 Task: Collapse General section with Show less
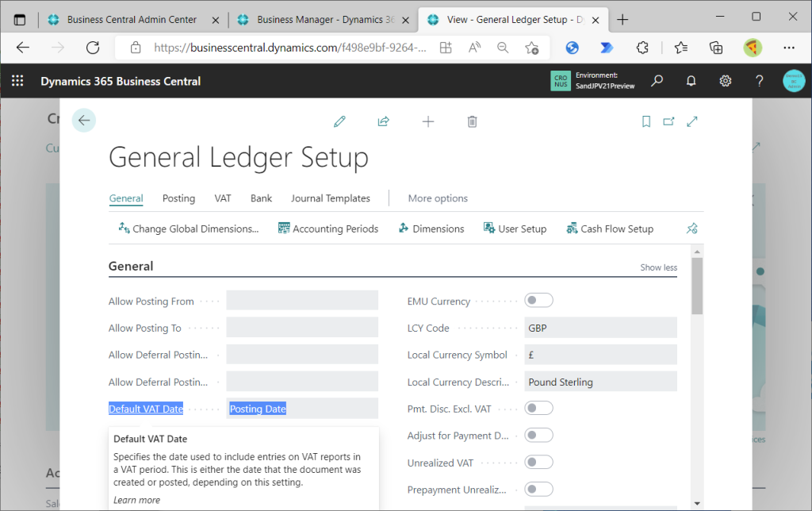[658, 267]
